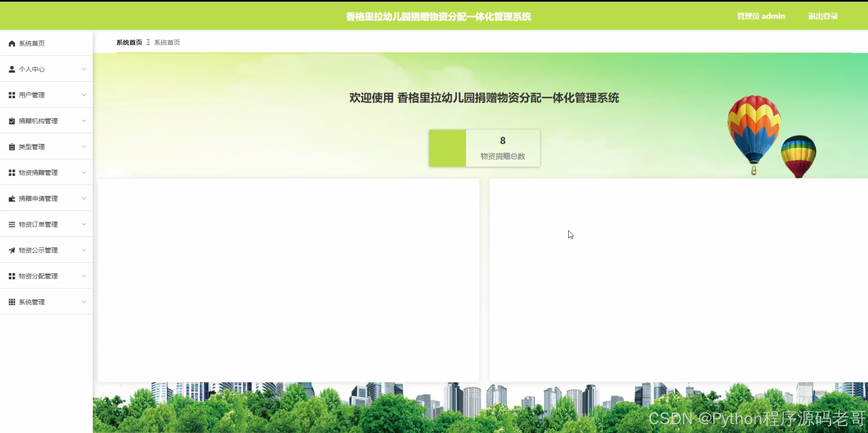Click the 管理员 admin account label
Viewport: 868px width, 433px height.
(761, 16)
